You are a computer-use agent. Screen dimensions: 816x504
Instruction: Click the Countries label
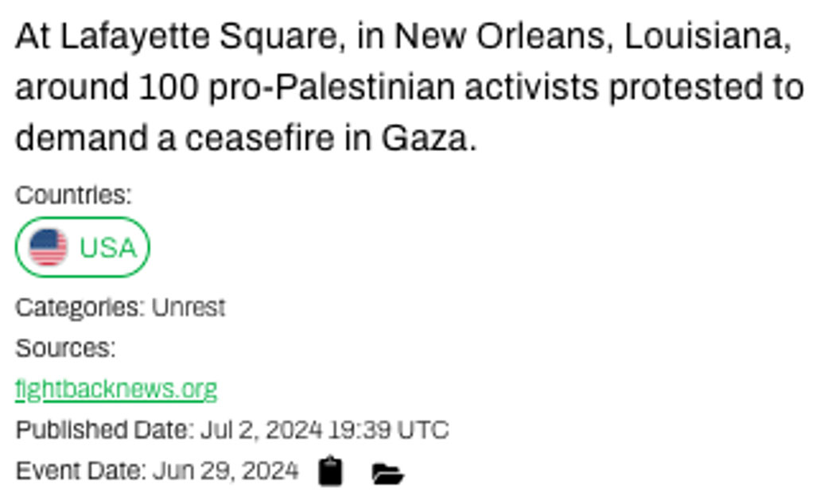[x=73, y=195]
